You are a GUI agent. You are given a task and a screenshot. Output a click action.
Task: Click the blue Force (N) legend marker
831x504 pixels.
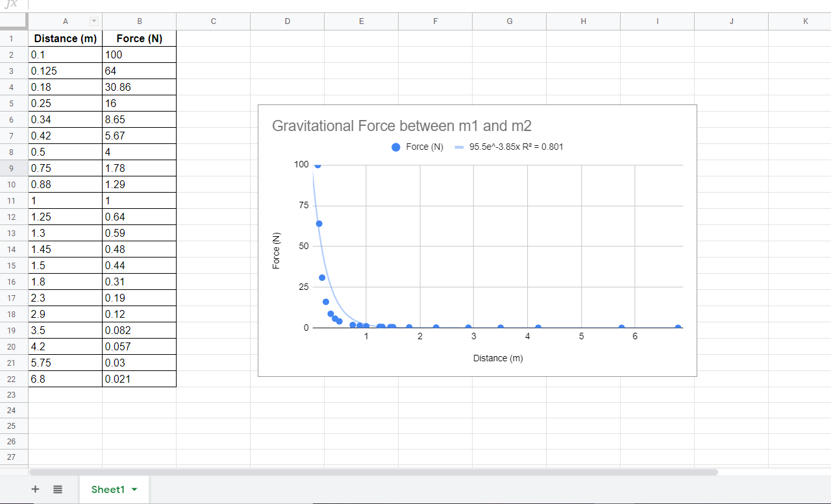(x=395, y=147)
